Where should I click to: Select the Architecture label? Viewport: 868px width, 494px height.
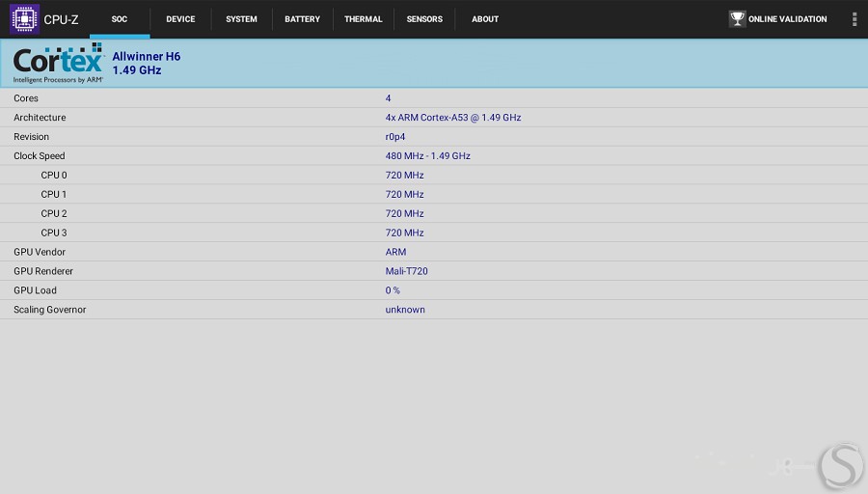(40, 118)
